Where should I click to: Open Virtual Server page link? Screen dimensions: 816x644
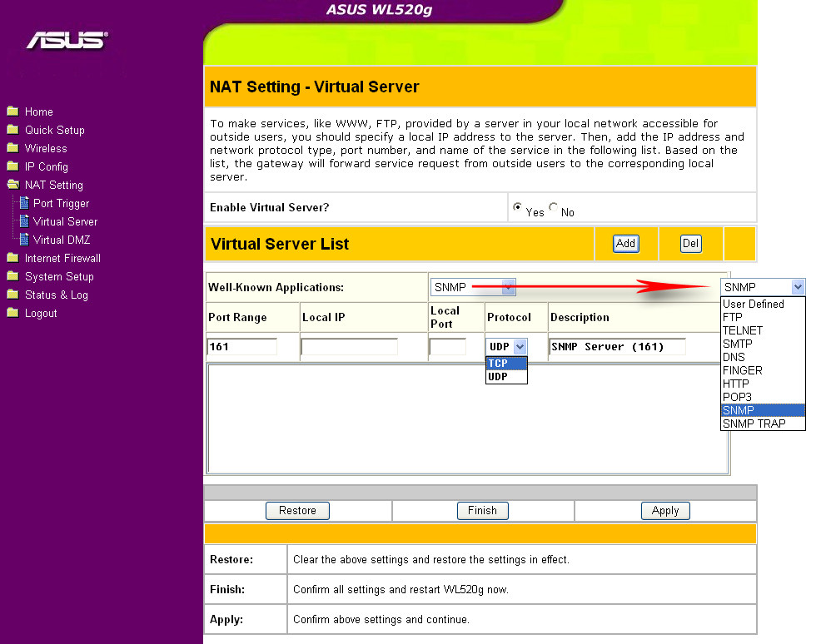coord(65,221)
